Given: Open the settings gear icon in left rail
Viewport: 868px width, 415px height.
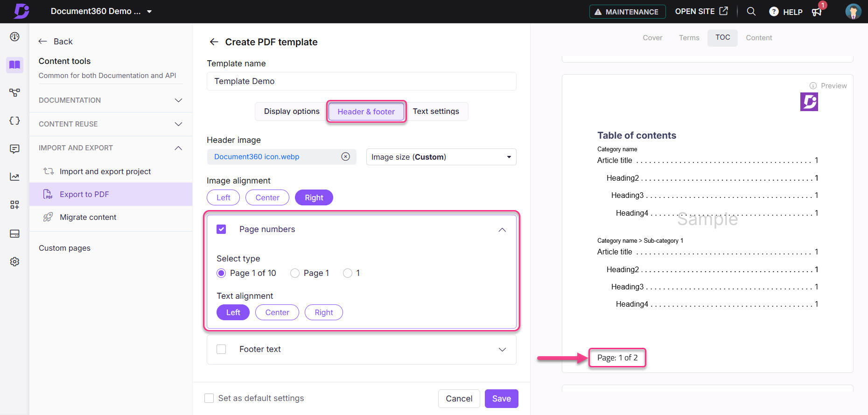Looking at the screenshot, I should click(14, 261).
